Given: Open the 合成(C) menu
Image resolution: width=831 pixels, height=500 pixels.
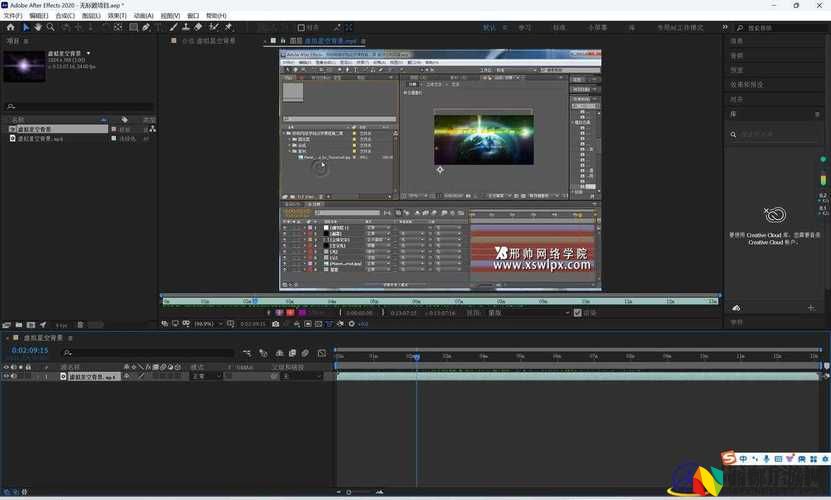Looking at the screenshot, I should pyautogui.click(x=65, y=16).
